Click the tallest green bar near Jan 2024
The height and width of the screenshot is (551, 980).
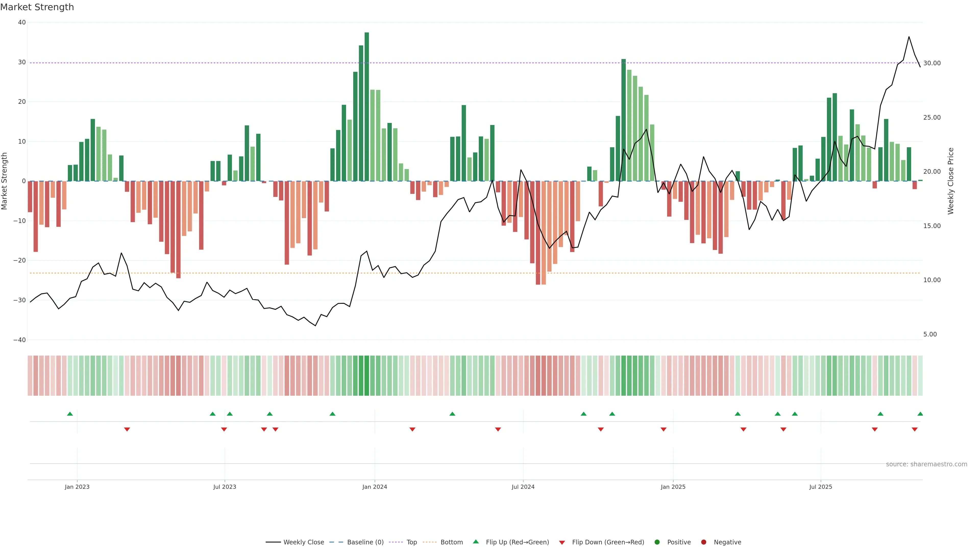click(x=367, y=106)
